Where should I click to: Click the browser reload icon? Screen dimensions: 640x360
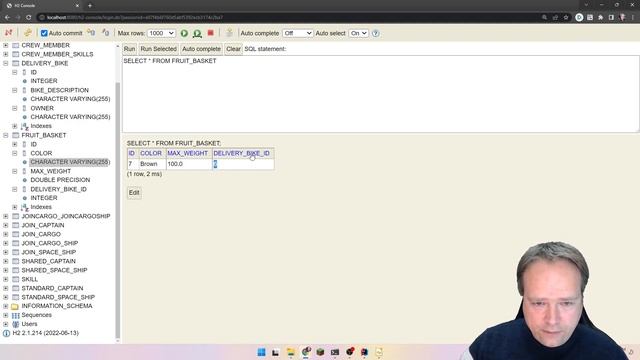[x=28, y=17]
